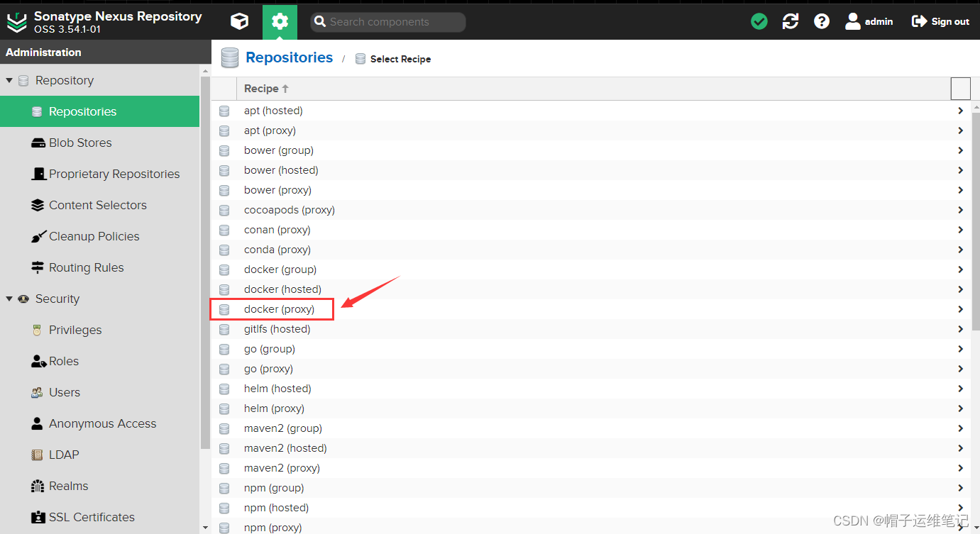This screenshot has height=534, width=980.
Task: Collapse the Repository tree section
Action: pyautogui.click(x=9, y=80)
